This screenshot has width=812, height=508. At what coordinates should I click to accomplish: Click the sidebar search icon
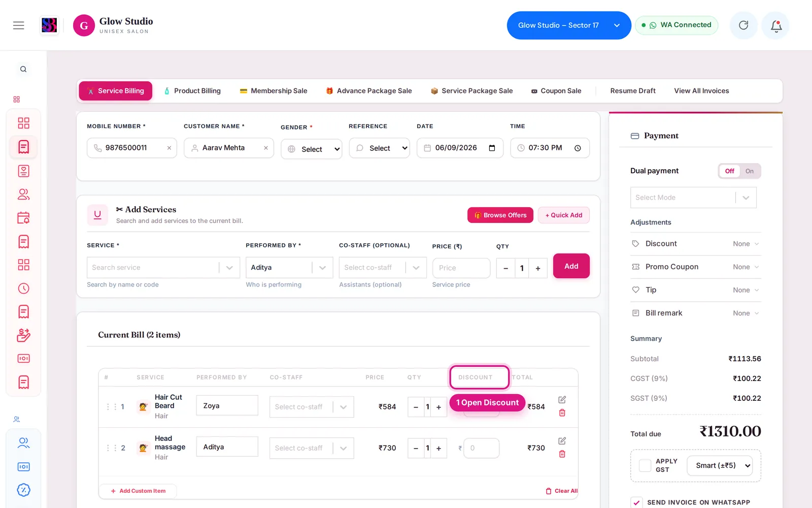[x=23, y=69]
